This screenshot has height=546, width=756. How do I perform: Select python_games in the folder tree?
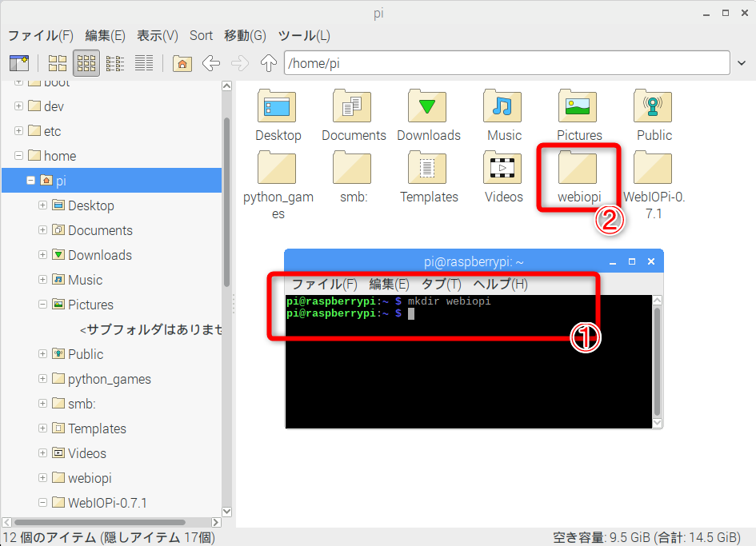110,379
